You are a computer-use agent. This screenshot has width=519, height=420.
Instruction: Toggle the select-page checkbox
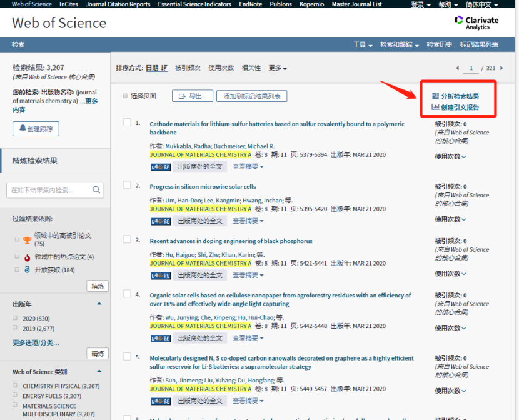125,96
